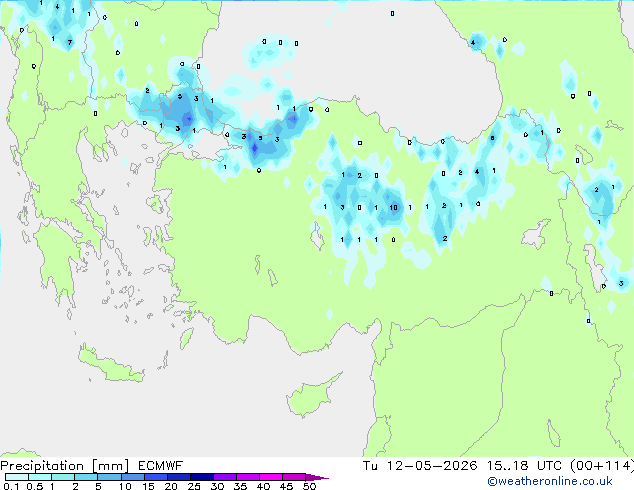
Task: Select the 30–35 mm purple legend swatch
Action: (x=224, y=477)
